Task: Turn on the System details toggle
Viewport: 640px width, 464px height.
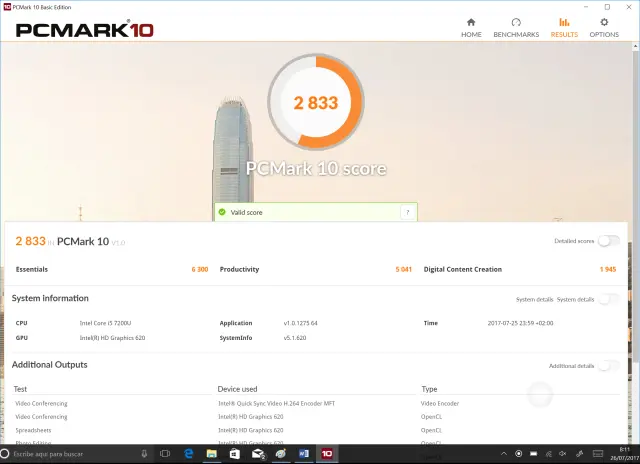Action: (607, 299)
